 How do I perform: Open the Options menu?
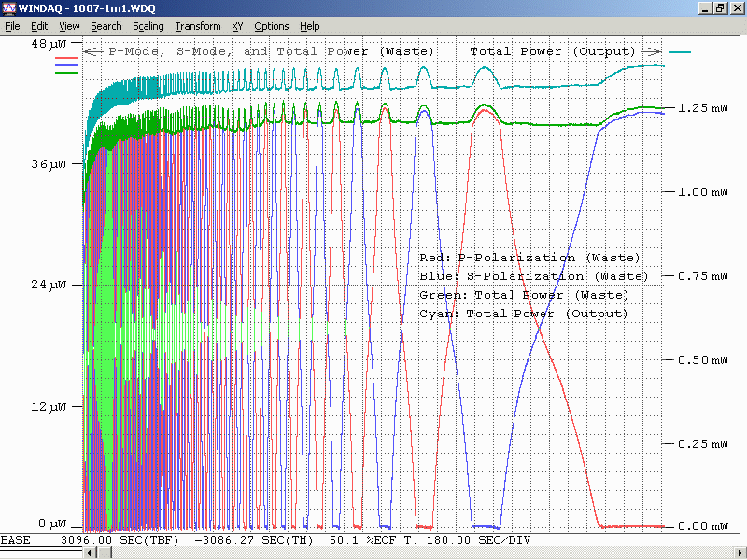[x=272, y=26]
